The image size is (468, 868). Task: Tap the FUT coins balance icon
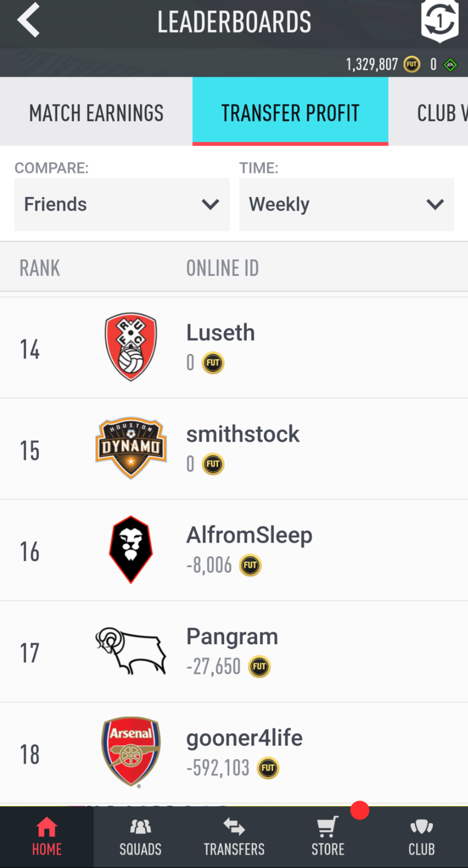[412, 65]
